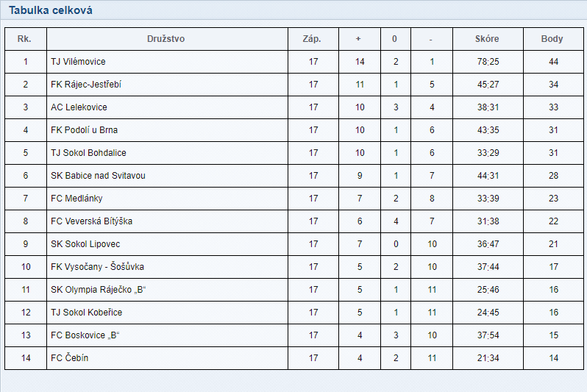Open TJ Sokol Kobeřice team

point(87,313)
